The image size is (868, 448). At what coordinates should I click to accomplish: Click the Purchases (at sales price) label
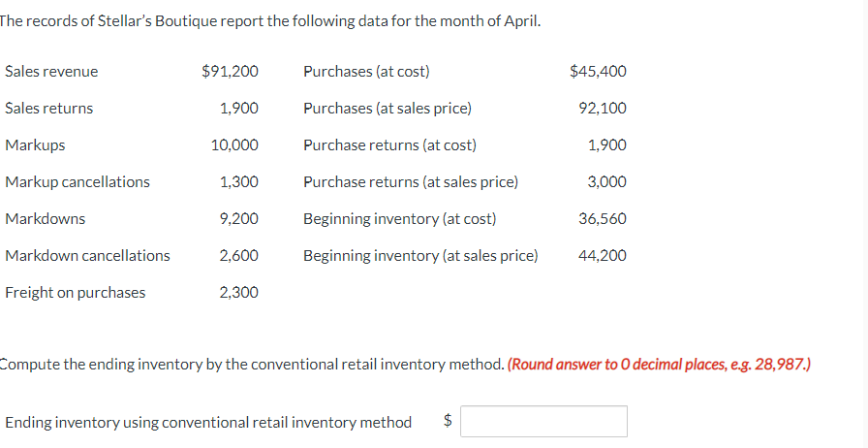387,109
